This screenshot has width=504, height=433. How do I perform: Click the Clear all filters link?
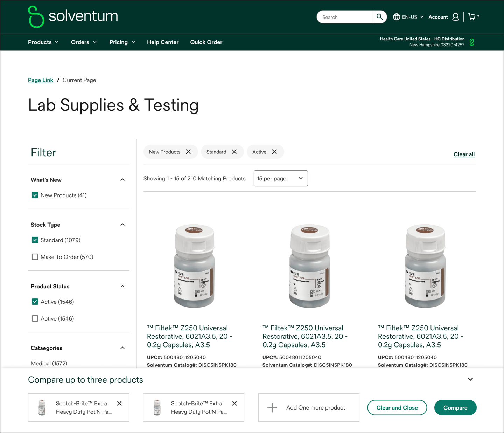[464, 154]
